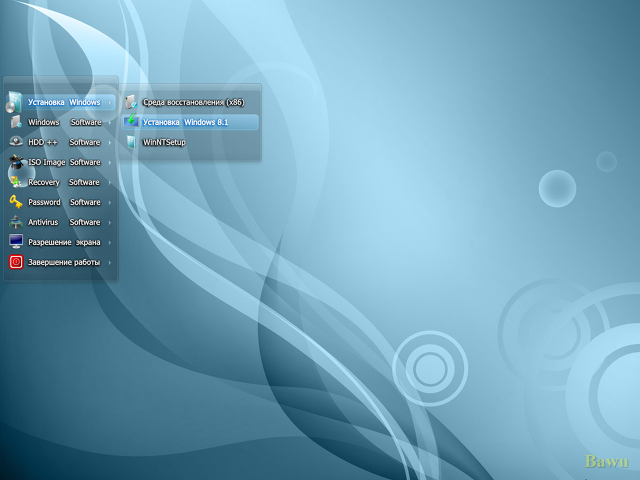Click the Antivirus Software icon
Viewport: 640px width, 480px height.
pyautogui.click(x=16, y=222)
